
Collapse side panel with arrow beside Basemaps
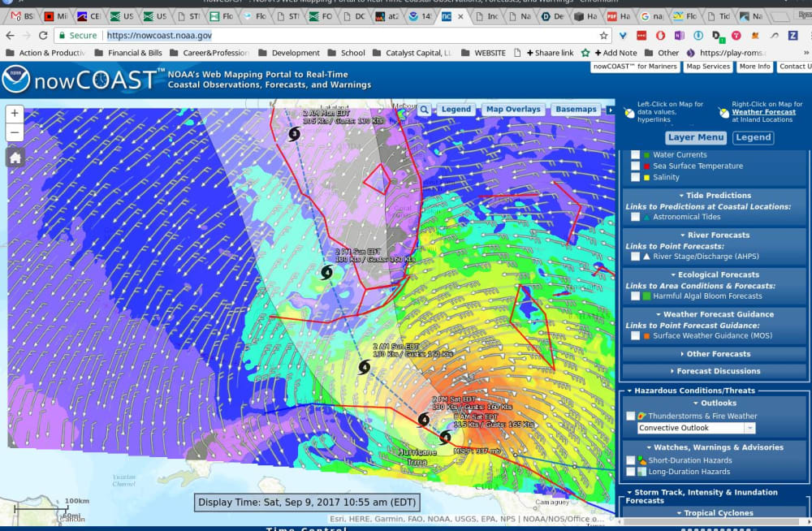(x=610, y=110)
